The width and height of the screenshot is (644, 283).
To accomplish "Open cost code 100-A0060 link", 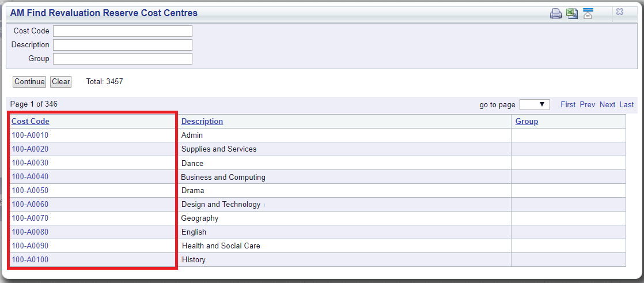I will pyautogui.click(x=30, y=204).
